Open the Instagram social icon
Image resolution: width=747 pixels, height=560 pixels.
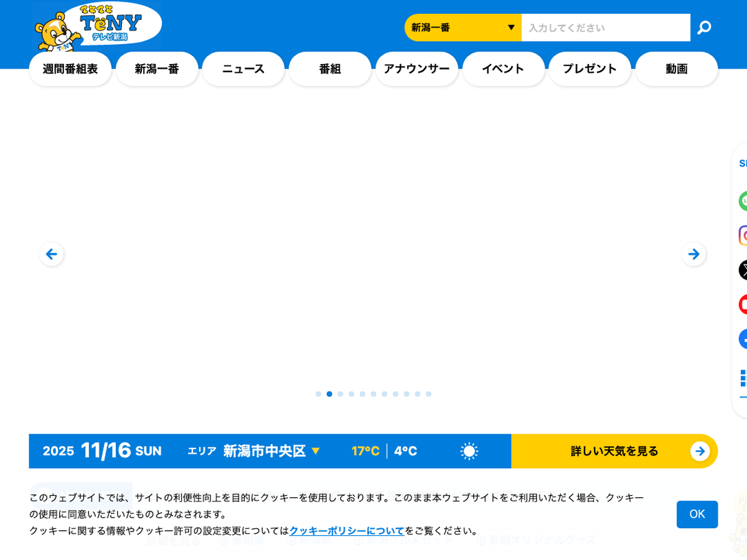(743, 236)
